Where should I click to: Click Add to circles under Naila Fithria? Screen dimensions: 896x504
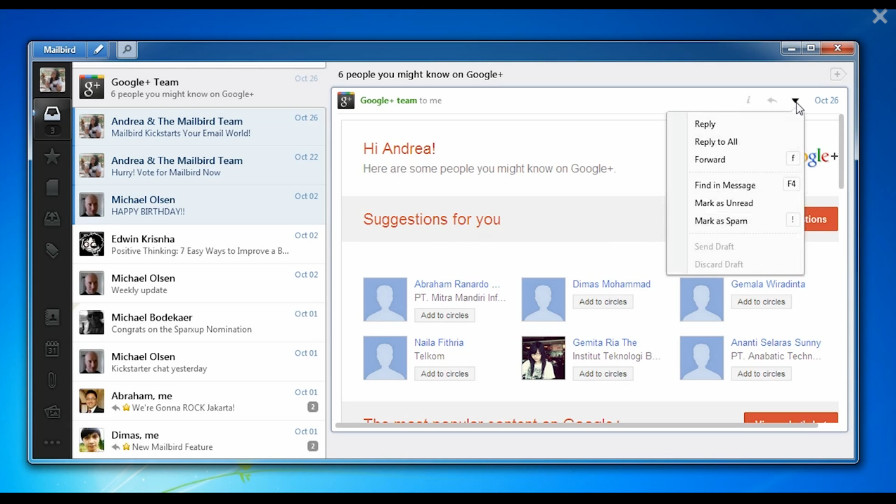coord(444,374)
